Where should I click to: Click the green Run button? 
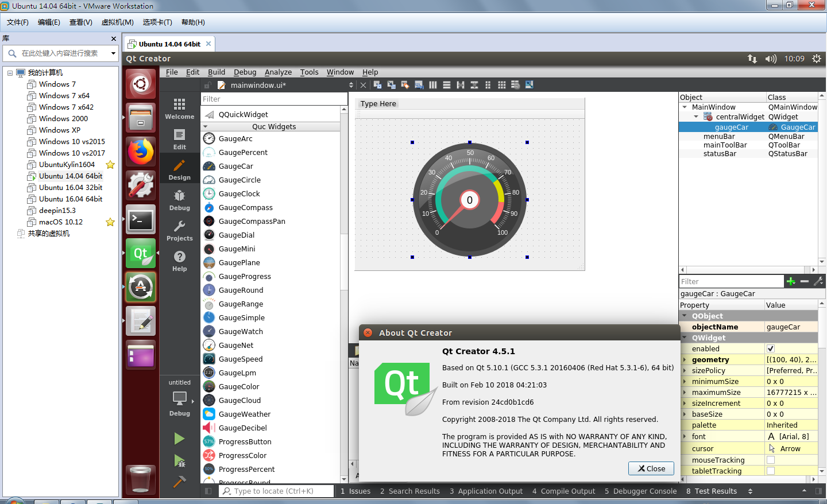(179, 439)
